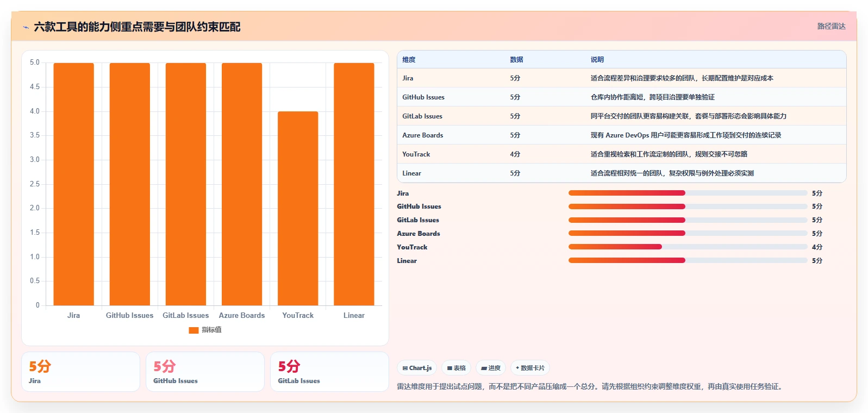This screenshot has width=868, height=413.
Task: Click the YouTrack table cell
Action: coord(416,154)
